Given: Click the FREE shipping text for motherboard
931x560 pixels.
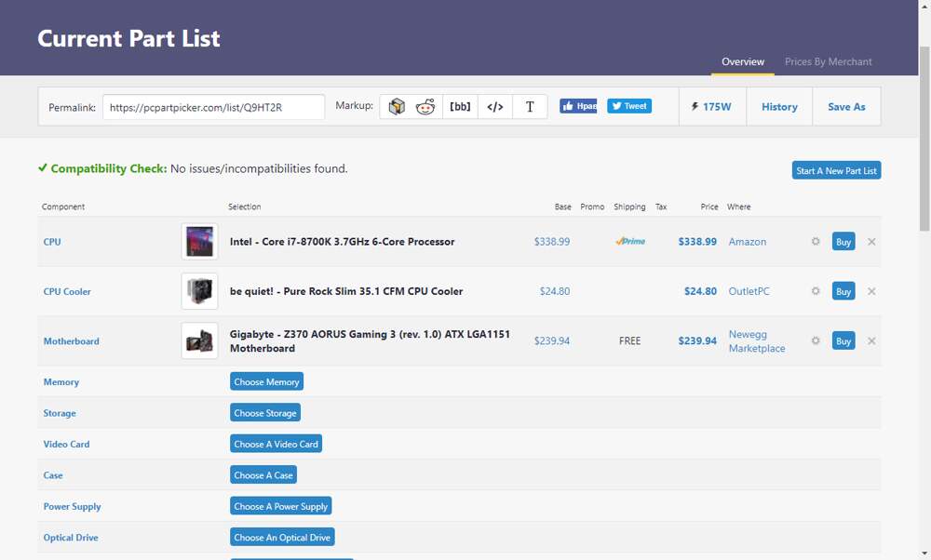Looking at the screenshot, I should 630,341.
